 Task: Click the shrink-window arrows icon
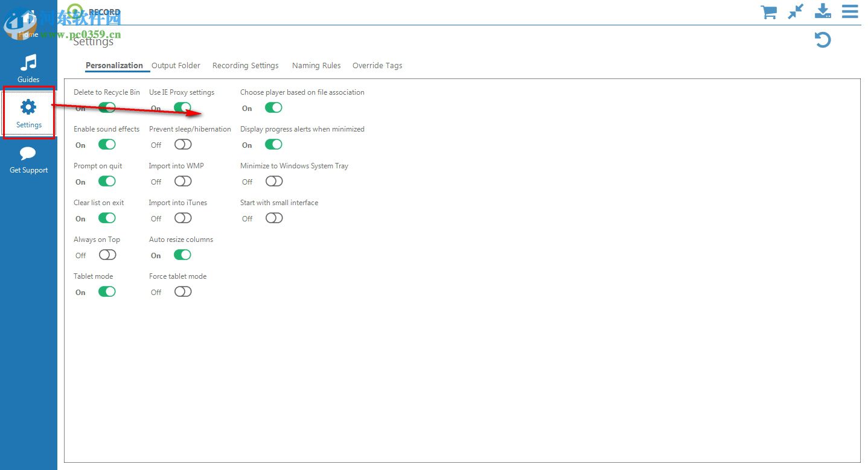coord(796,11)
